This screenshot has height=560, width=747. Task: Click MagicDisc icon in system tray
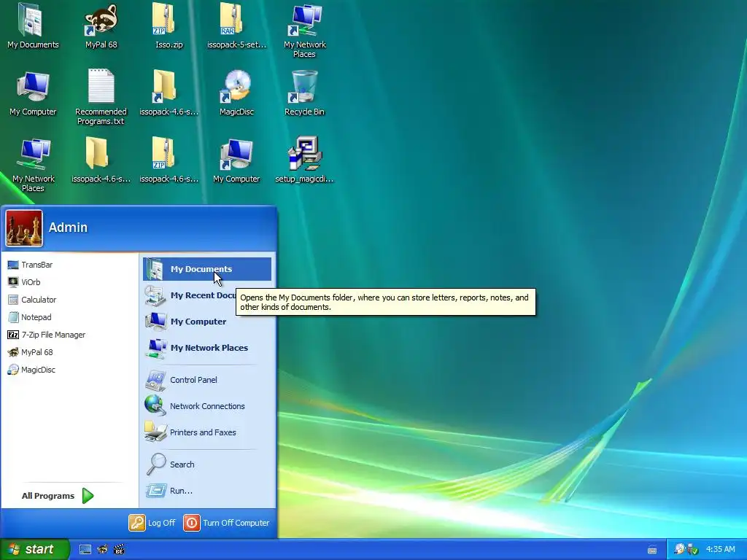(679, 550)
